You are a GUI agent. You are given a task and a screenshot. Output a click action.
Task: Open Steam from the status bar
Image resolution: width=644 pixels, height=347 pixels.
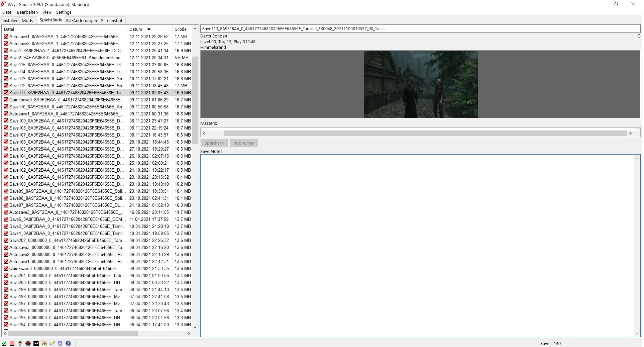36,343
